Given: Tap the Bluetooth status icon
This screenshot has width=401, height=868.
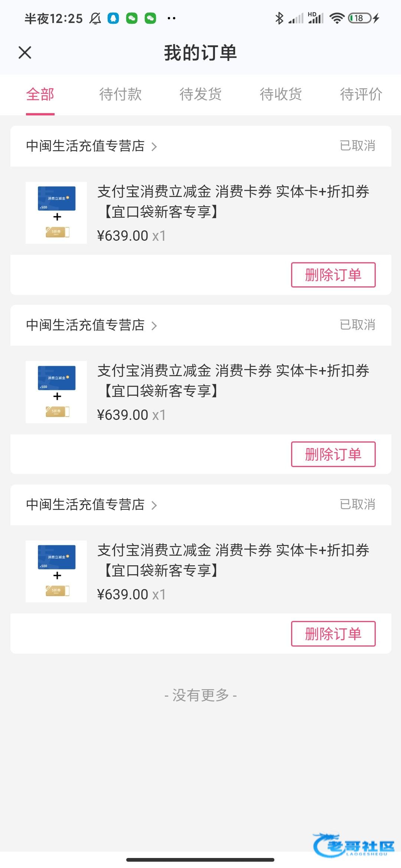Looking at the screenshot, I should pyautogui.click(x=279, y=18).
